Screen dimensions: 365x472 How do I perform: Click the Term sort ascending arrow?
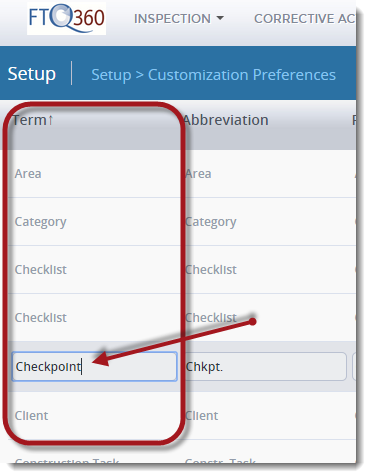50,120
